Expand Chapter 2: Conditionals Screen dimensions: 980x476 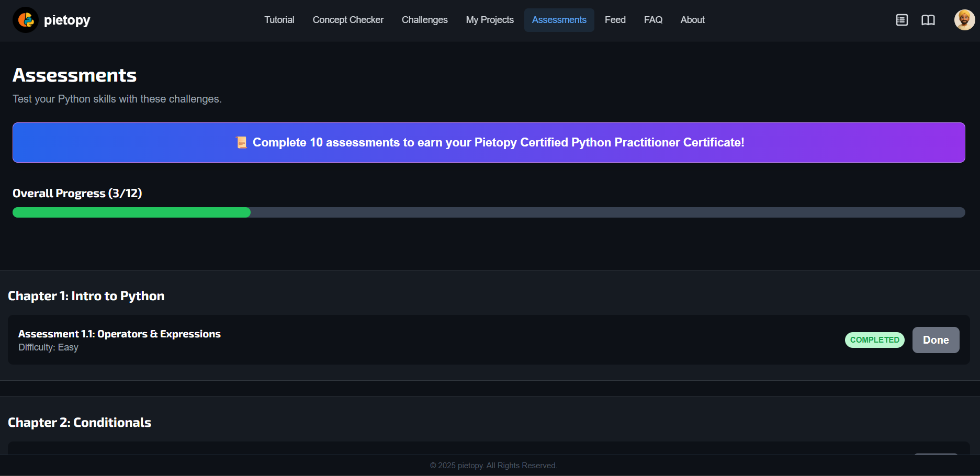[x=80, y=422]
